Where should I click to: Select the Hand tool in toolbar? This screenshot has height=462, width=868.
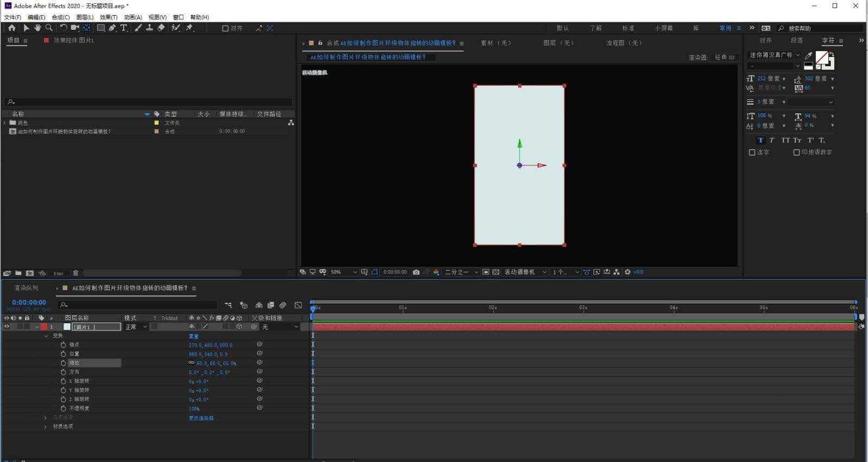point(37,28)
